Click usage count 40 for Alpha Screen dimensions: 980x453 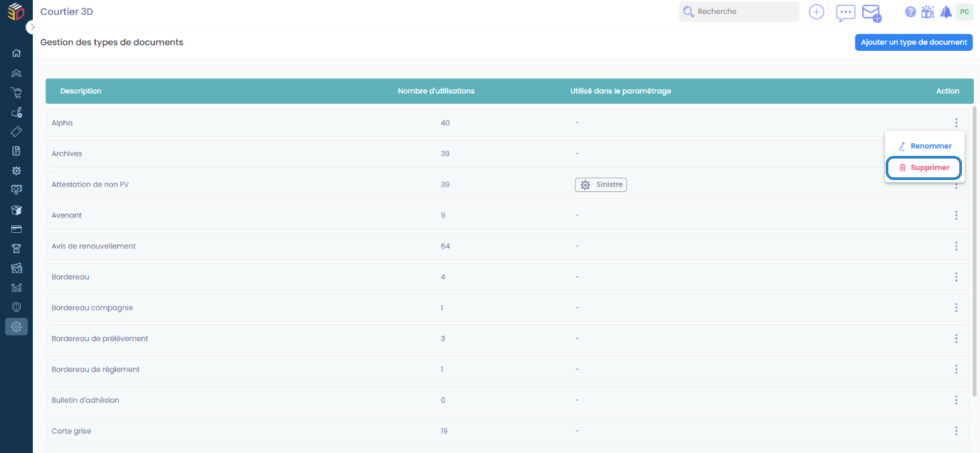[x=446, y=122]
